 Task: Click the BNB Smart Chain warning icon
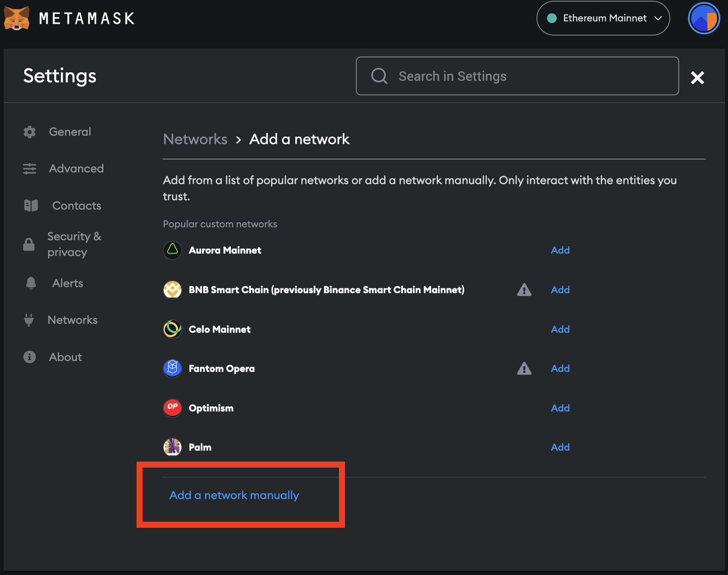coord(524,290)
